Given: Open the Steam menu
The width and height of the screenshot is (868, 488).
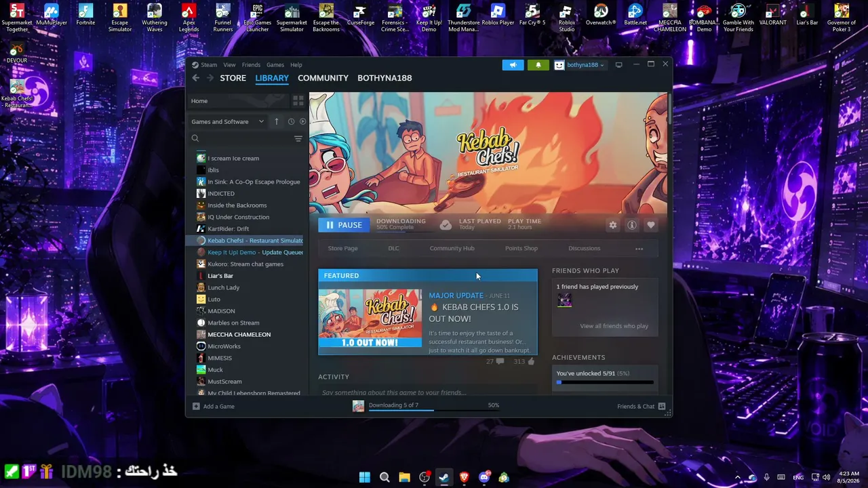Looking at the screenshot, I should point(209,65).
